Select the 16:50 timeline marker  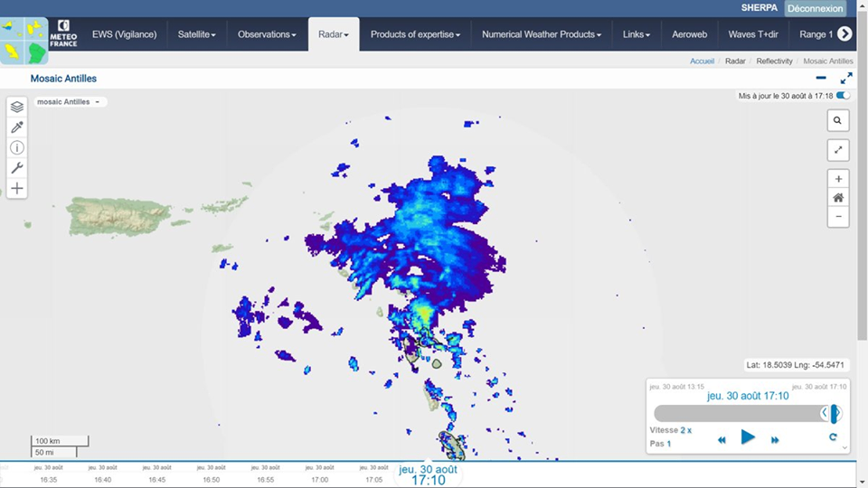pos(211,474)
